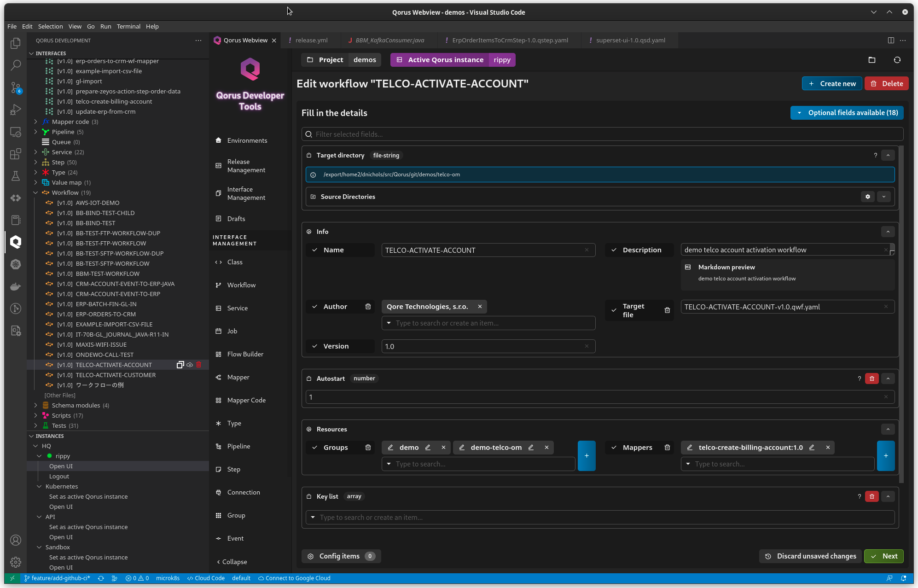Switch to release.yml tab
Viewport: 918px width, 588px height.
pyautogui.click(x=311, y=40)
